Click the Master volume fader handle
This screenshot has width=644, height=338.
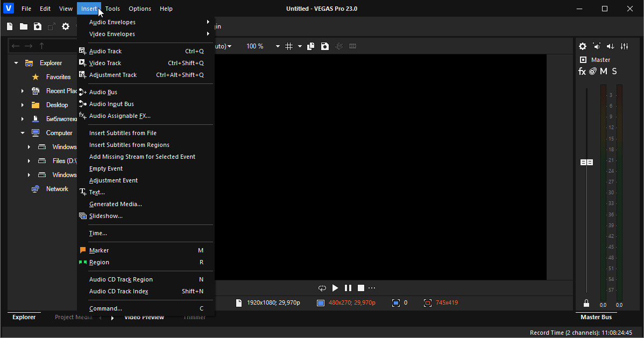[x=586, y=162]
